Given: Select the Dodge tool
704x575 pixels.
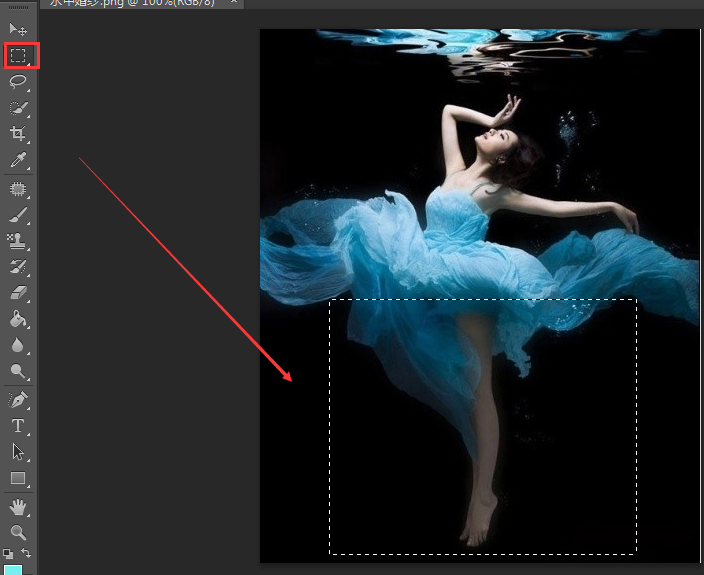Looking at the screenshot, I should pos(18,371).
